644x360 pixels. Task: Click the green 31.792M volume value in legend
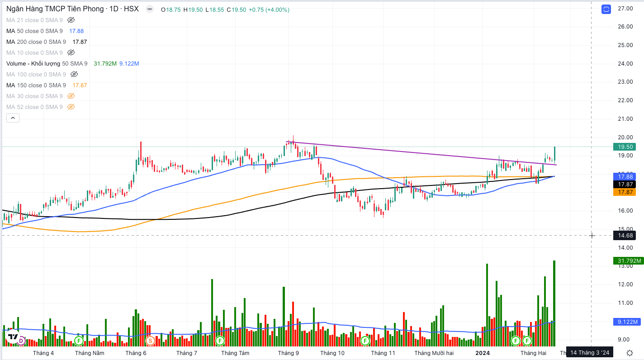coord(105,63)
